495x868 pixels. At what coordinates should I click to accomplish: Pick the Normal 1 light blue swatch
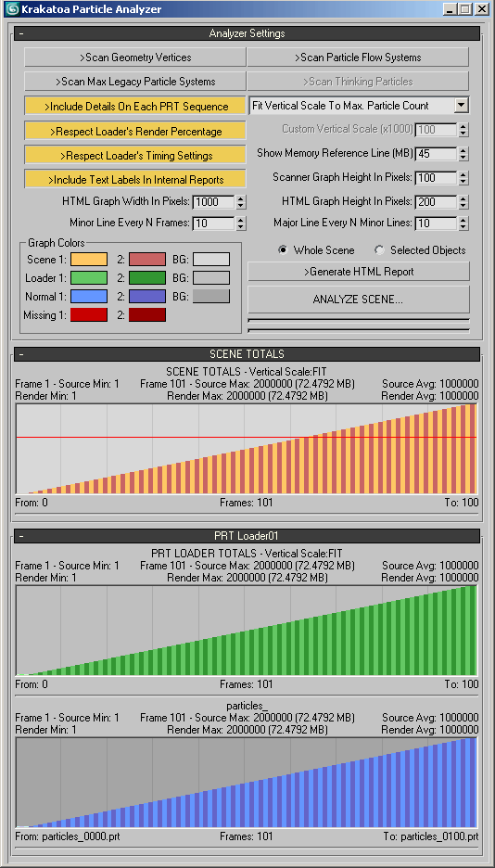[x=89, y=296]
